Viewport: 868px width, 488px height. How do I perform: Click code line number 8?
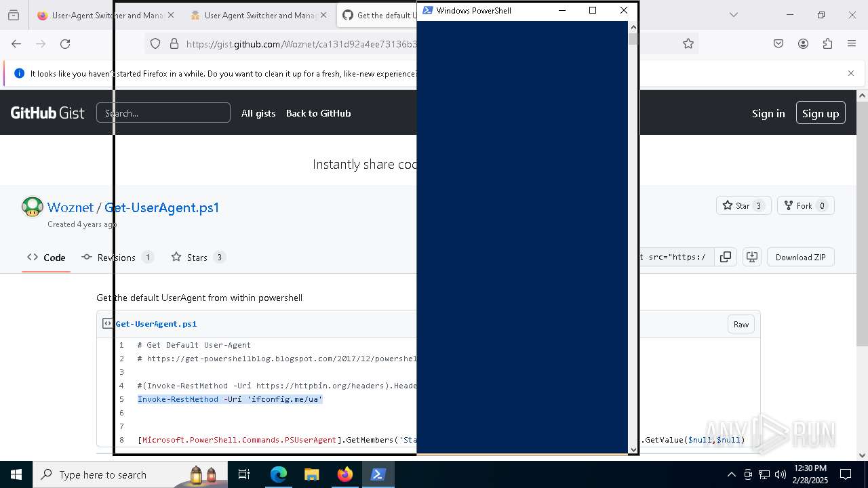[122, 440]
